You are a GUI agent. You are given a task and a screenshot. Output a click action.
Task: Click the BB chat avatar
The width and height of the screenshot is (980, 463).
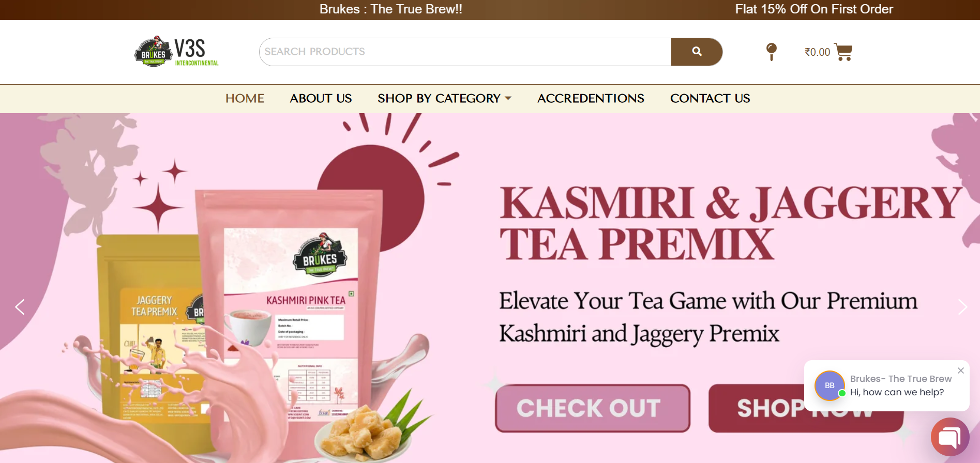830,385
